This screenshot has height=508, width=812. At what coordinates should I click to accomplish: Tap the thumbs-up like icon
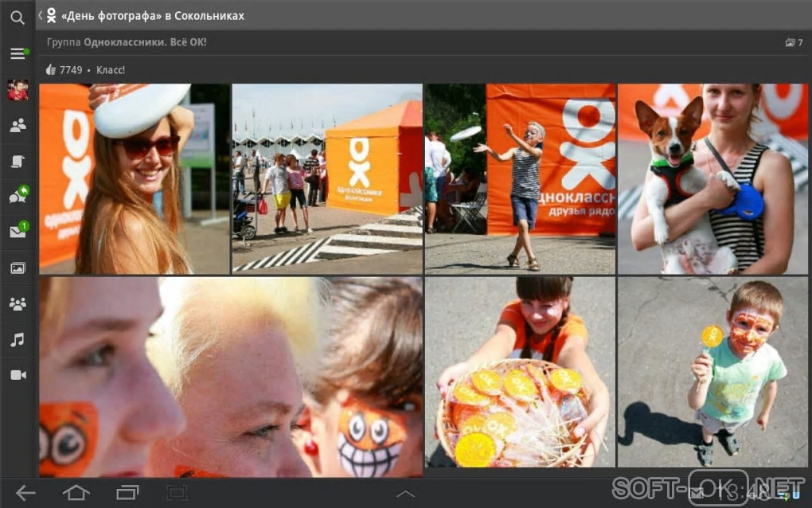point(51,70)
